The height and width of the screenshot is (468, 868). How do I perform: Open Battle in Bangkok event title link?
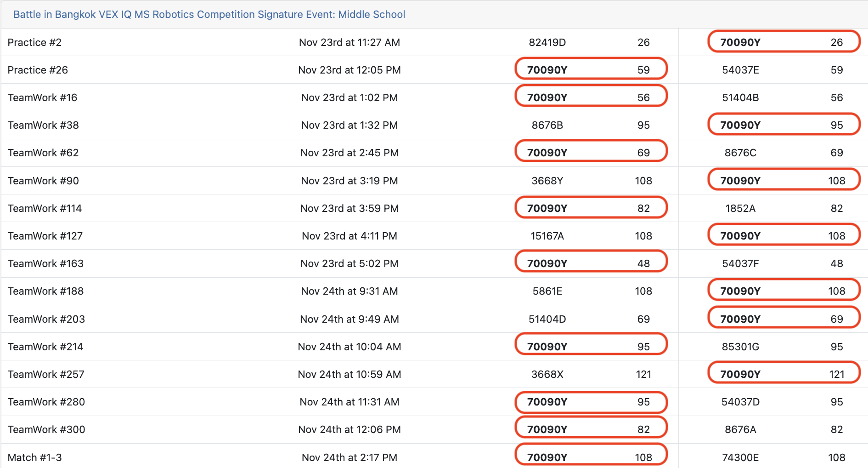tap(209, 14)
